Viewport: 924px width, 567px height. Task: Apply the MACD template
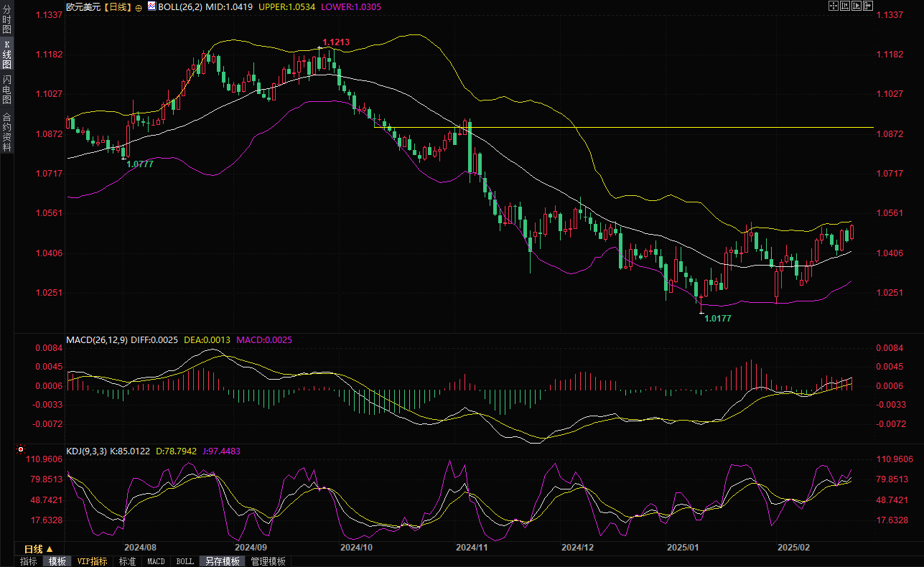(156, 561)
